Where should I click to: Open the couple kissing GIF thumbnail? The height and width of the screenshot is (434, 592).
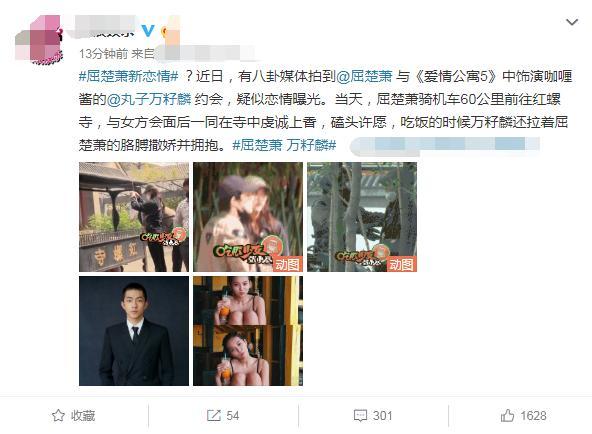248,217
